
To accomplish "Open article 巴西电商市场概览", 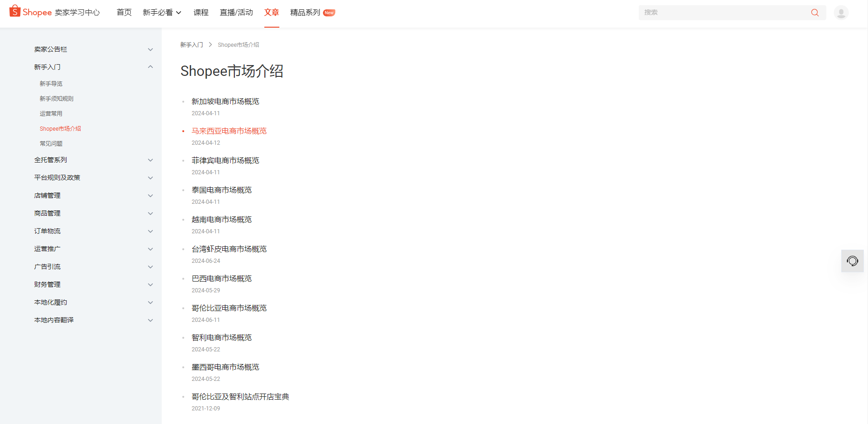I will coord(222,278).
